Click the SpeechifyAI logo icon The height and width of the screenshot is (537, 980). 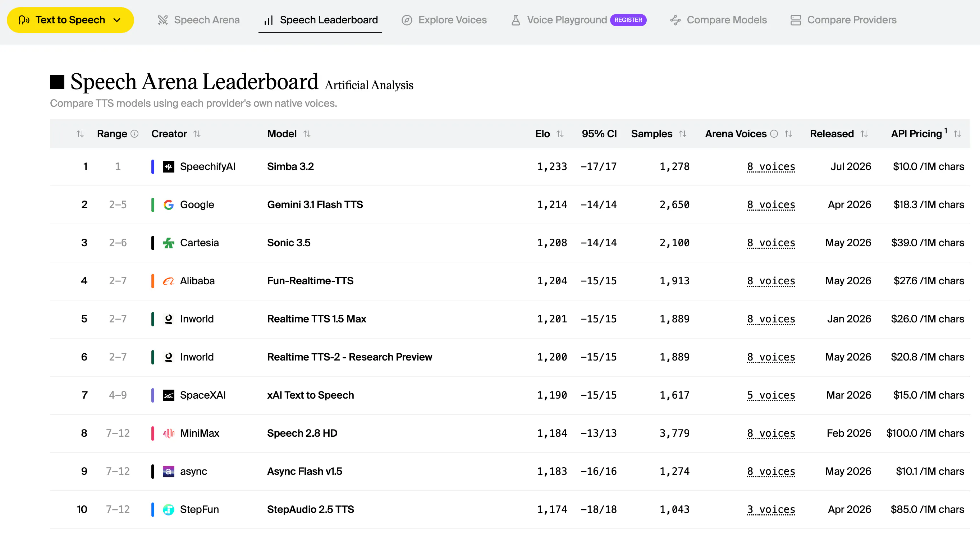tap(169, 166)
